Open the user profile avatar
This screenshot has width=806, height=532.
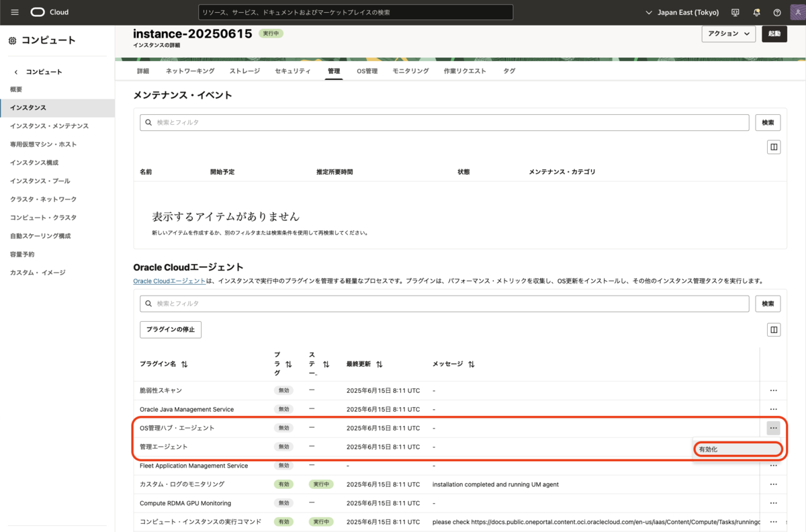click(x=797, y=12)
